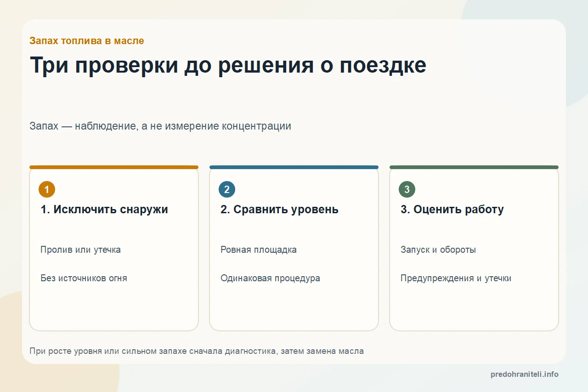
Task: Click the blue number 2 badge
Action: [227, 189]
